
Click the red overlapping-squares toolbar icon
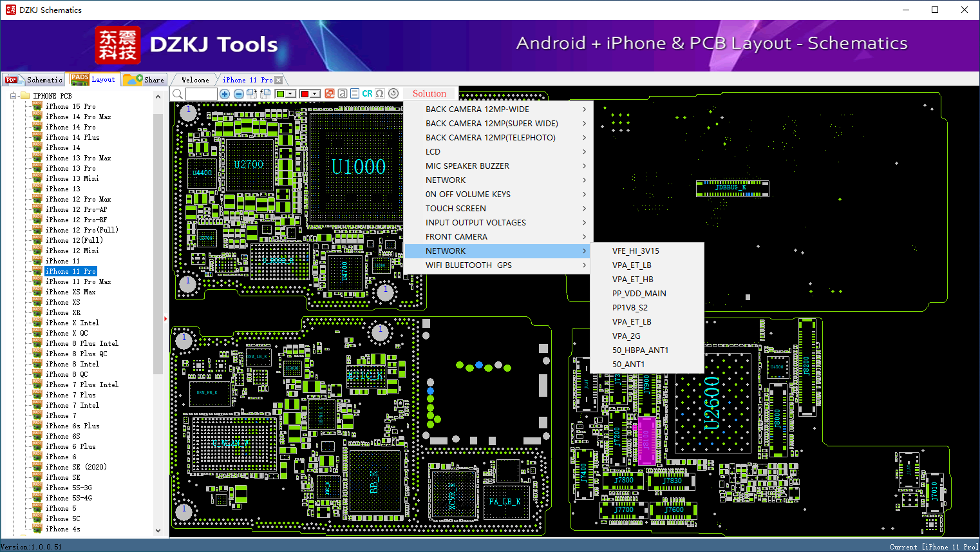pos(330,94)
